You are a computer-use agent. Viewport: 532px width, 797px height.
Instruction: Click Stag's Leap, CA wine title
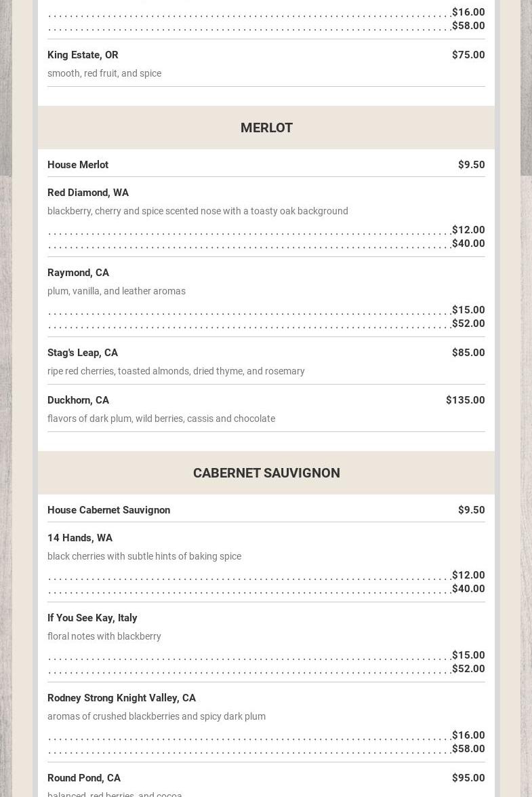pos(83,353)
